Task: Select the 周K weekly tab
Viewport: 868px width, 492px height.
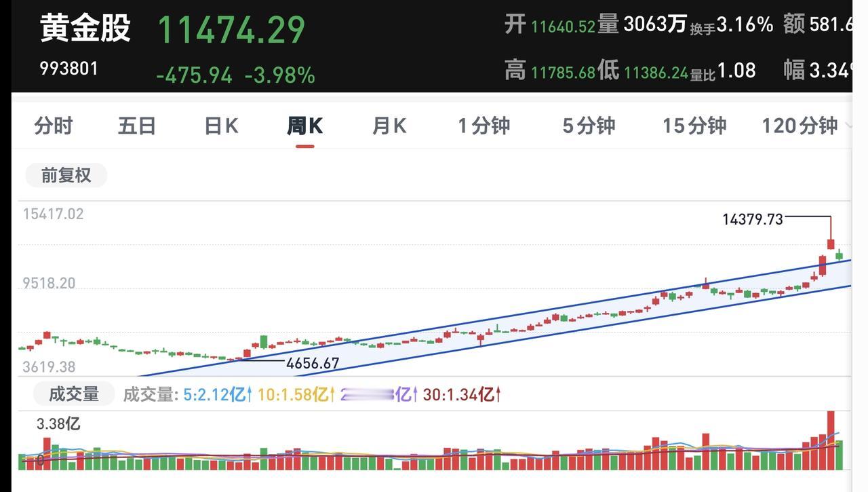Action: point(304,126)
